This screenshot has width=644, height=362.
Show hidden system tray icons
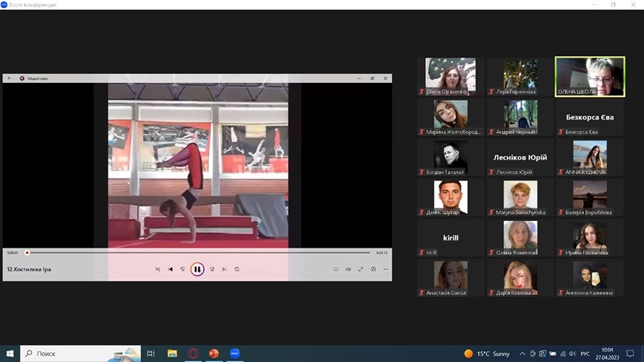522,353
